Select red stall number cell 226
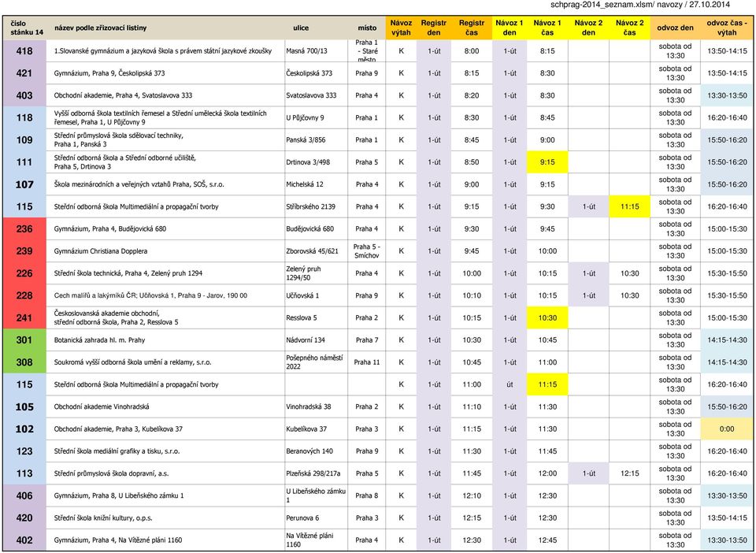The height and width of the screenshot is (553, 756). click(24, 273)
